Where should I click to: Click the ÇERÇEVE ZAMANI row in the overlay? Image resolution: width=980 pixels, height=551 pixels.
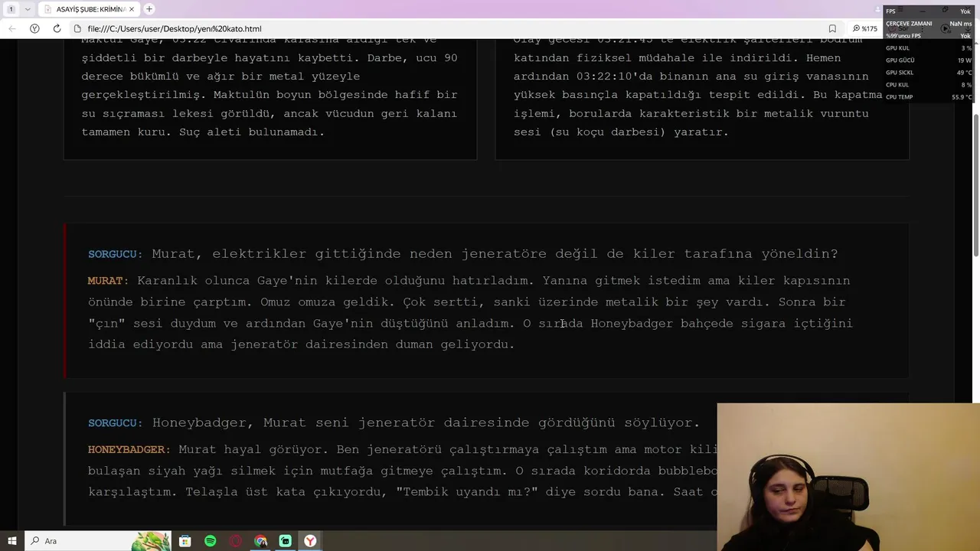[x=929, y=24]
